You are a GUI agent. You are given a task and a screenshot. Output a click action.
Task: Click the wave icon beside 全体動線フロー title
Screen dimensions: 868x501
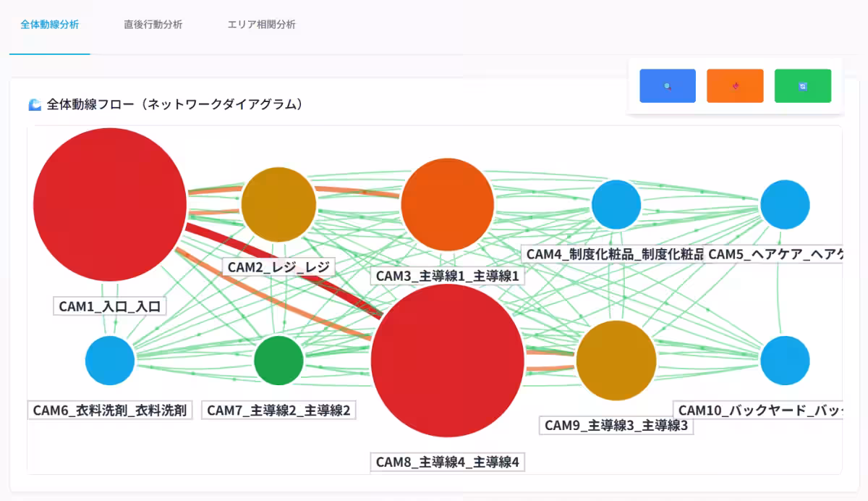(35, 105)
